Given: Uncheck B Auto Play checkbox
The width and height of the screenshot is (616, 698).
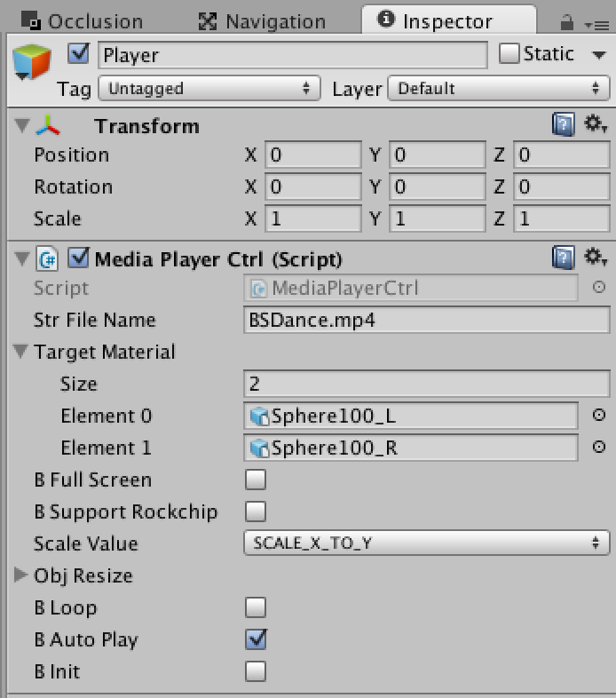Looking at the screenshot, I should pos(256,639).
